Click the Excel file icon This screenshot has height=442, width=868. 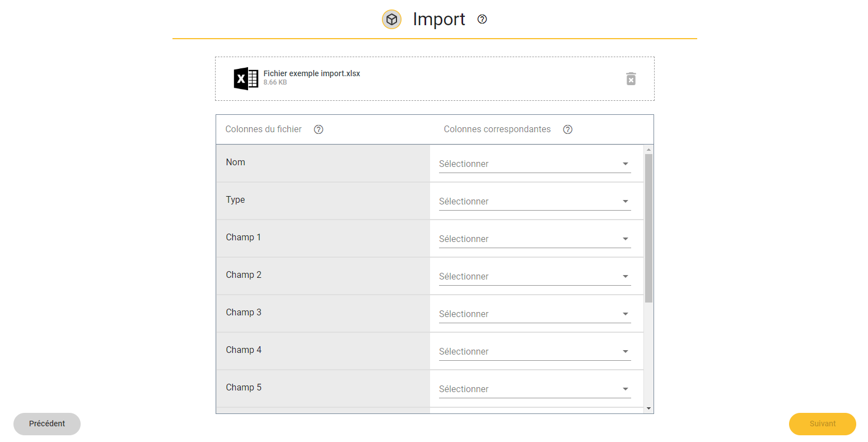[246, 78]
